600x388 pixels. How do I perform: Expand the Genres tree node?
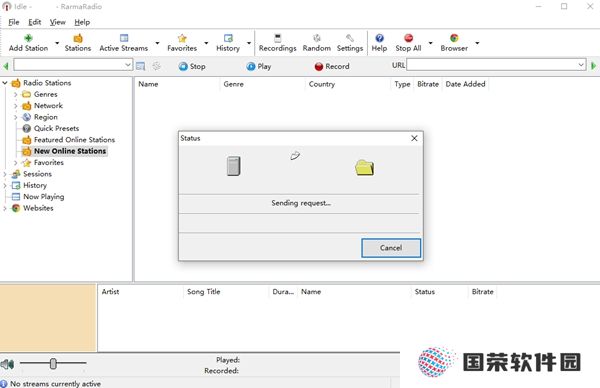pyautogui.click(x=15, y=94)
